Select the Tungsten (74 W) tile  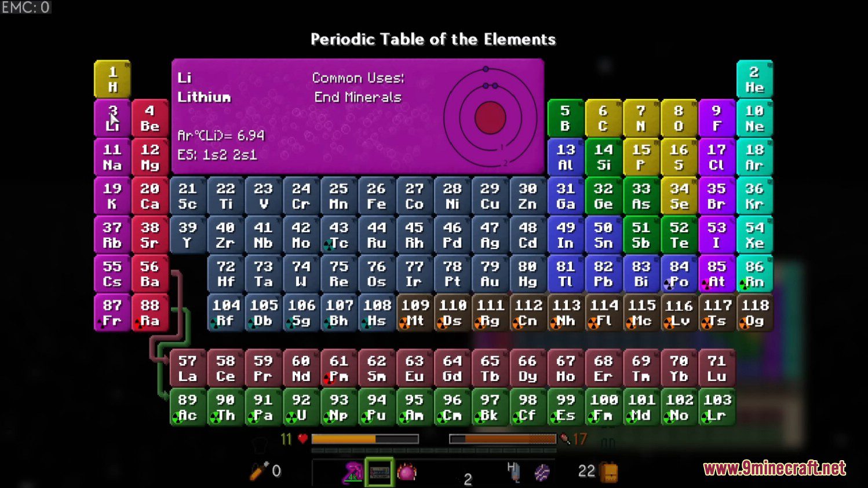coord(301,274)
